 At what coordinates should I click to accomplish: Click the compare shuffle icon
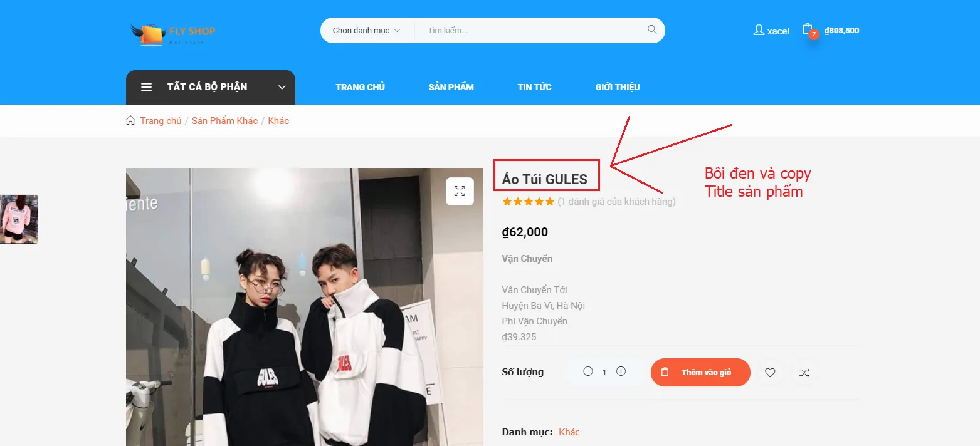point(804,373)
